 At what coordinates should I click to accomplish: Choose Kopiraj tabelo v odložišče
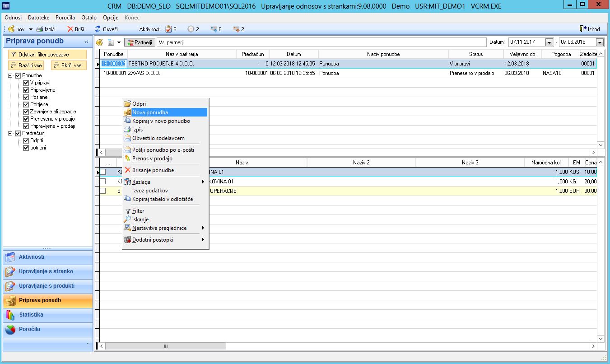[165, 199]
